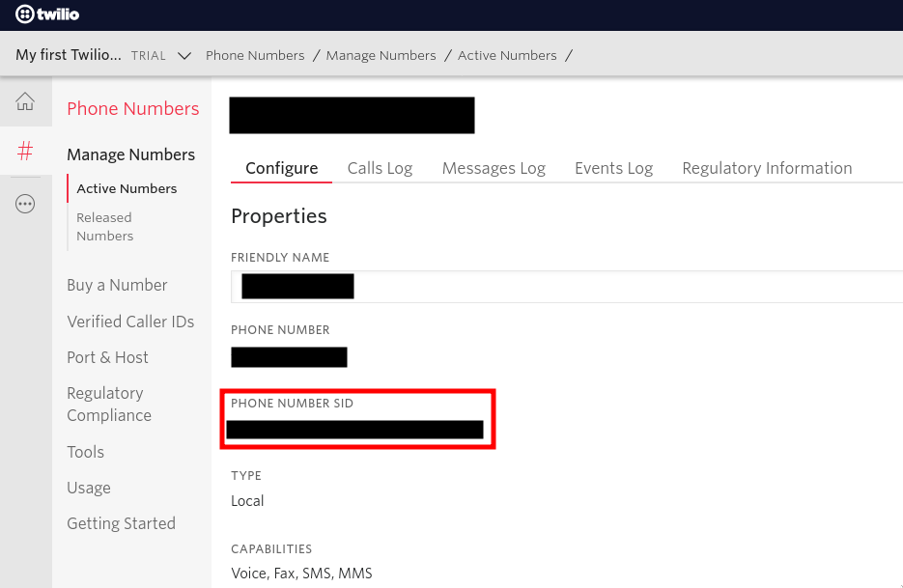Open the Regulatory Information tab
Viewport: 903px width, 588px height.
coord(767,168)
